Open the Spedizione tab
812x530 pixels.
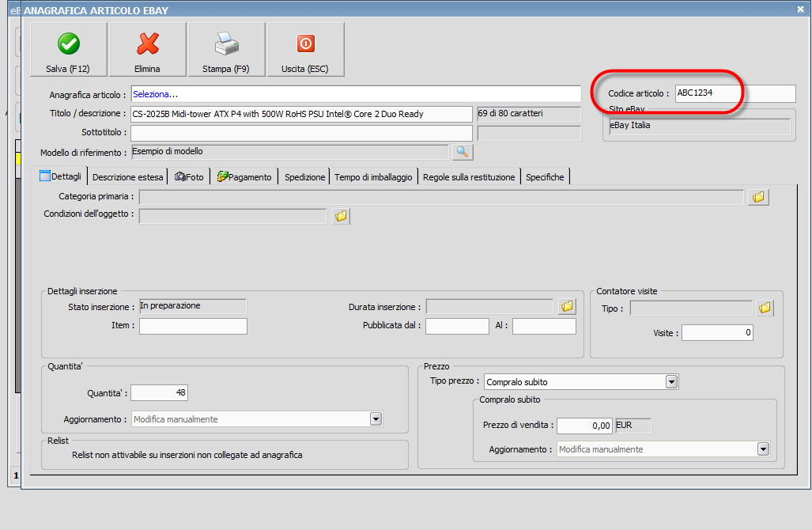click(304, 177)
